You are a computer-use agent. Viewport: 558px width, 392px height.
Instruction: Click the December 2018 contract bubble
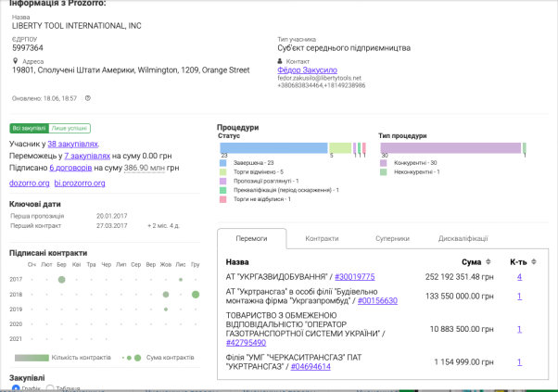coord(196,294)
